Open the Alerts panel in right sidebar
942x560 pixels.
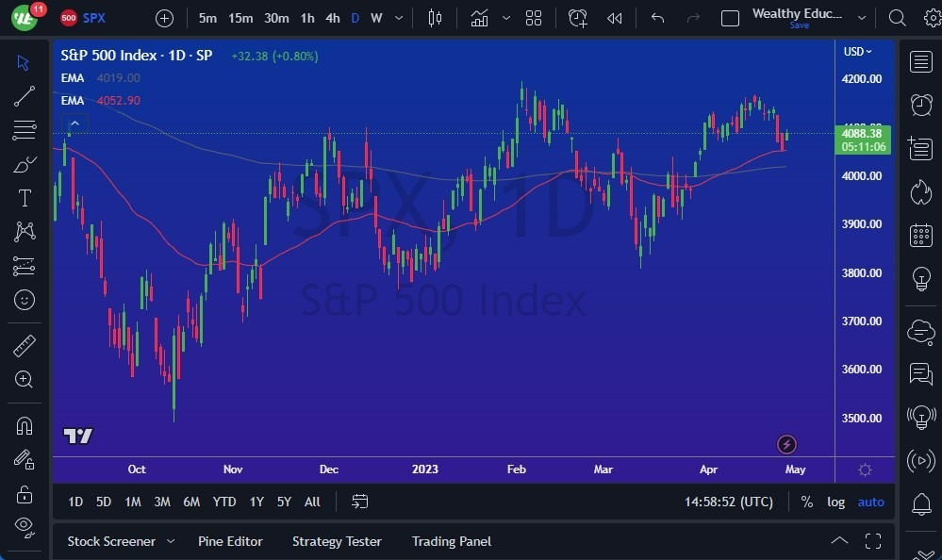(921, 105)
